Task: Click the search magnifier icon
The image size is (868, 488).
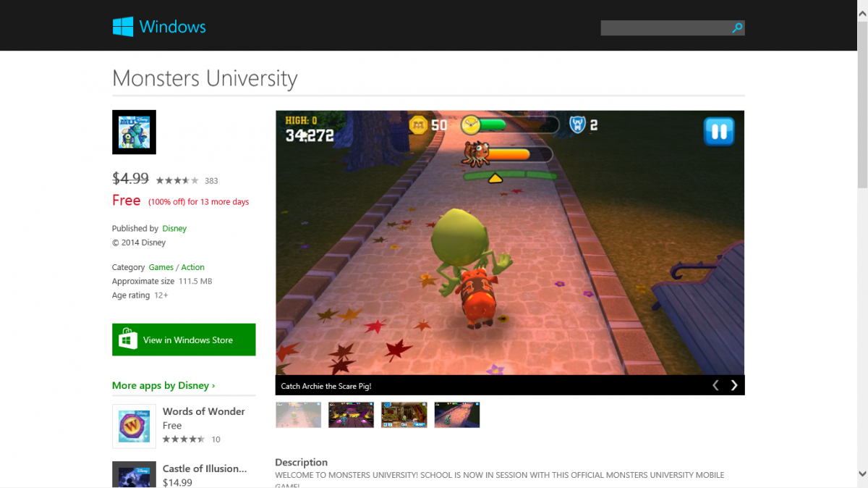Action: point(737,28)
